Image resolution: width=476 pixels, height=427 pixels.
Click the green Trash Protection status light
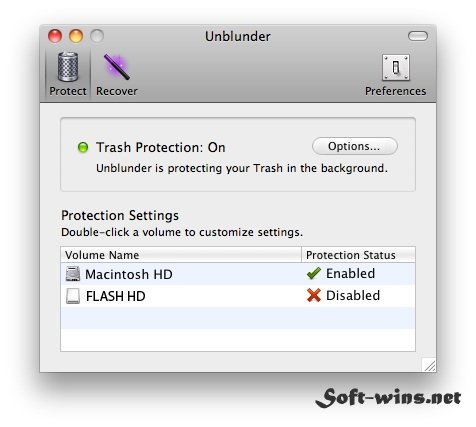(x=83, y=147)
